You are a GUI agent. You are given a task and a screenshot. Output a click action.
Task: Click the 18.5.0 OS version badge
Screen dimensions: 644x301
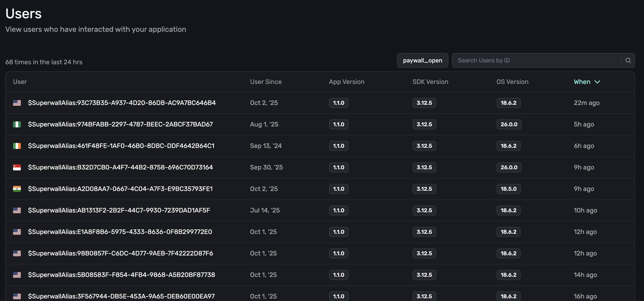pos(508,189)
